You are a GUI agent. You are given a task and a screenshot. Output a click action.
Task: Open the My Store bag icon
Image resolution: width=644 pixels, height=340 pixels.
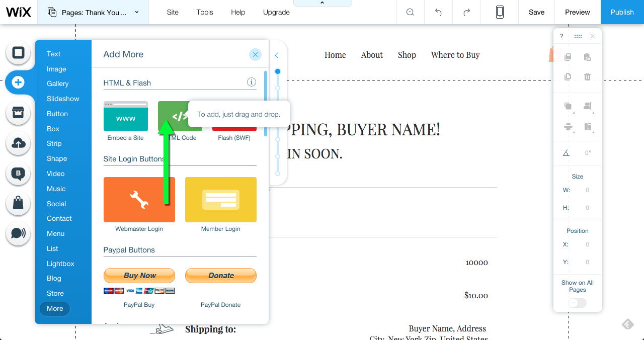point(19,203)
